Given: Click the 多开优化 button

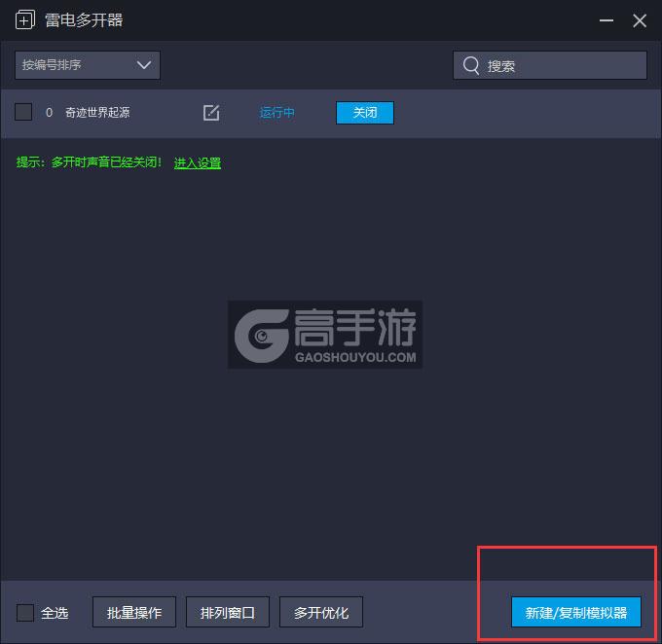Looking at the screenshot, I should 321,612.
